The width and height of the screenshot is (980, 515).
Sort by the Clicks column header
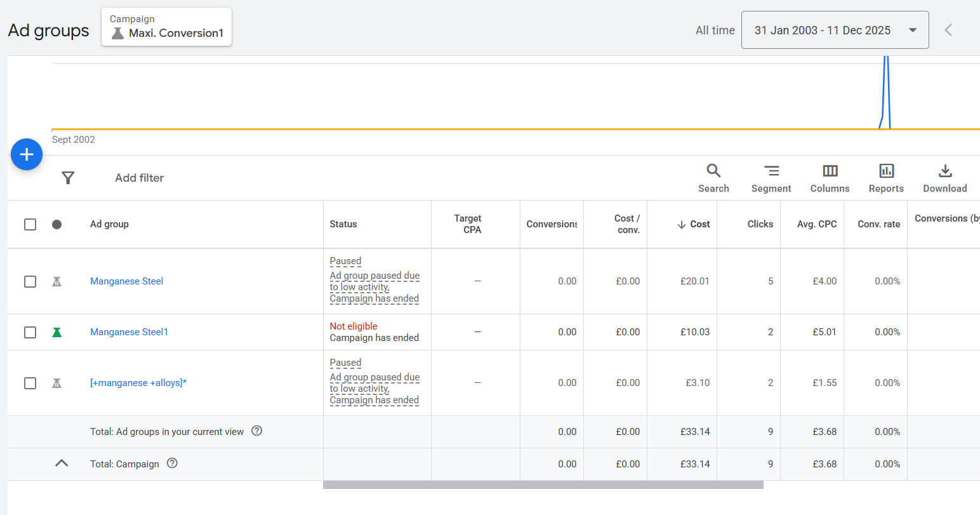(x=760, y=224)
